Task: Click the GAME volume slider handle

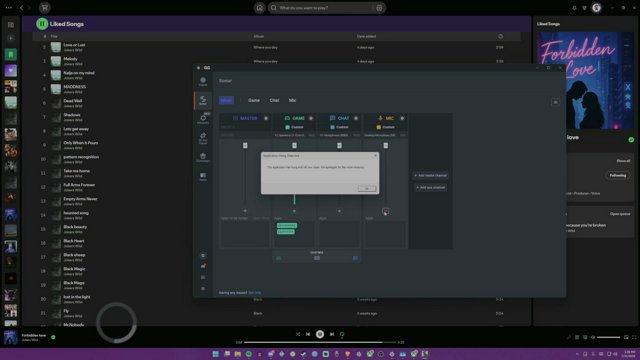Action: tap(294, 145)
